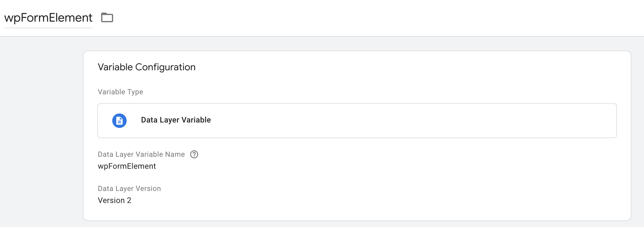This screenshot has height=227, width=644.
Task: Click empty space inside the variable type box
Action: (x=390, y=121)
